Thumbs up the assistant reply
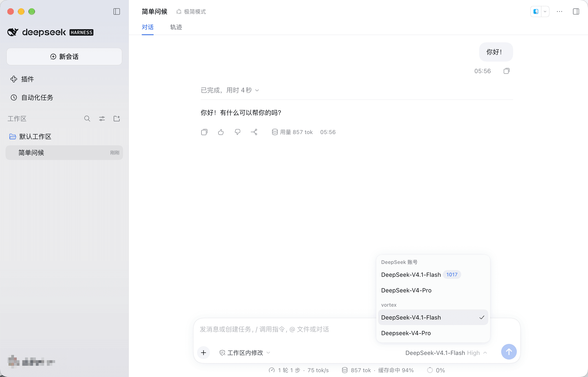588x377 pixels. tap(221, 132)
